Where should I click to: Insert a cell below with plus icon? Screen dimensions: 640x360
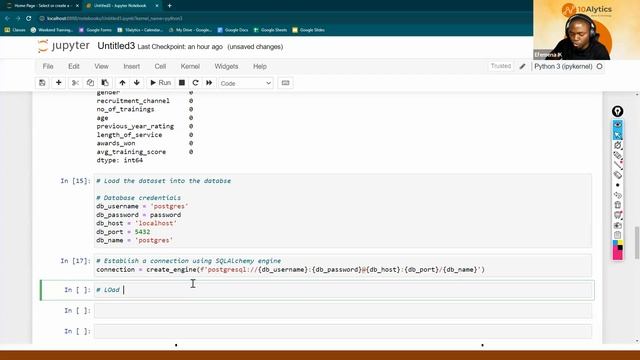[59, 83]
